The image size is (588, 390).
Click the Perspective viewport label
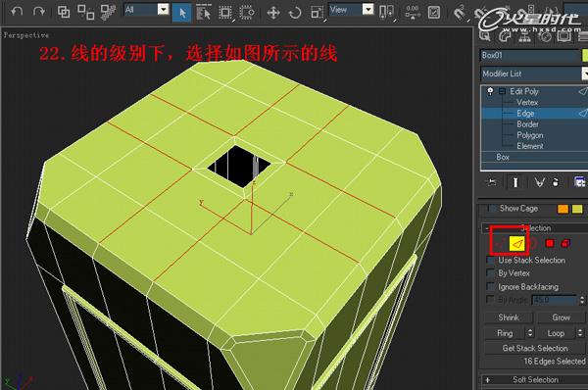coord(26,35)
